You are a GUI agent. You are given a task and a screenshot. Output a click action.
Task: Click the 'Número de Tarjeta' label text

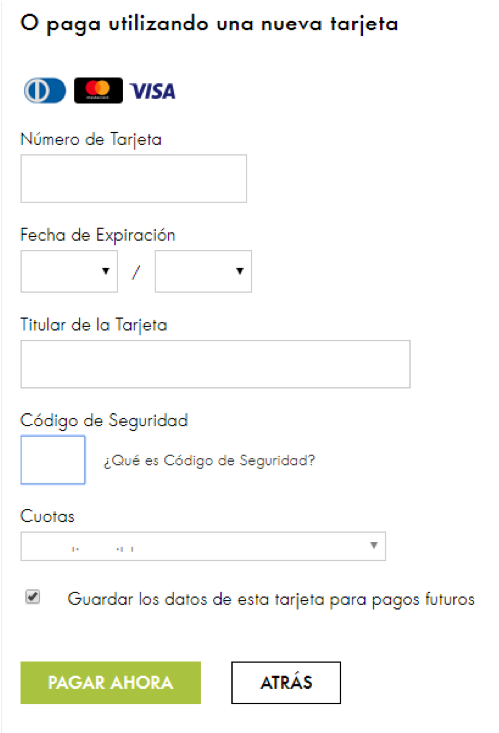click(91, 140)
